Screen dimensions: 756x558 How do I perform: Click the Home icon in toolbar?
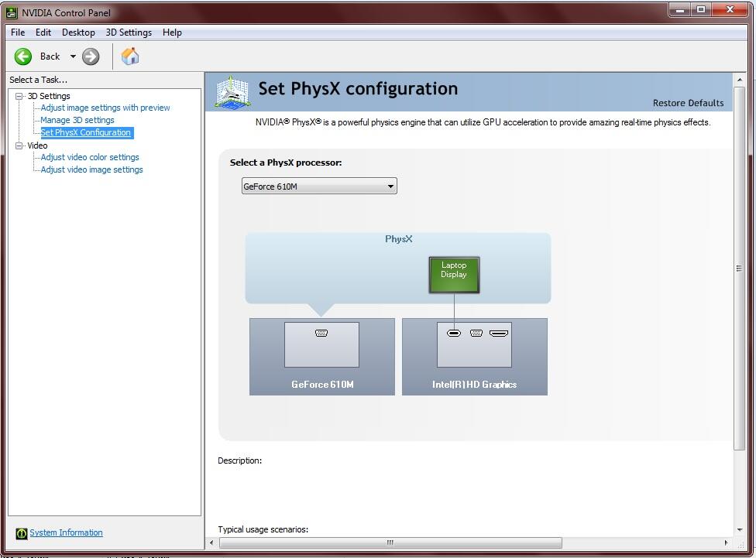pos(130,56)
